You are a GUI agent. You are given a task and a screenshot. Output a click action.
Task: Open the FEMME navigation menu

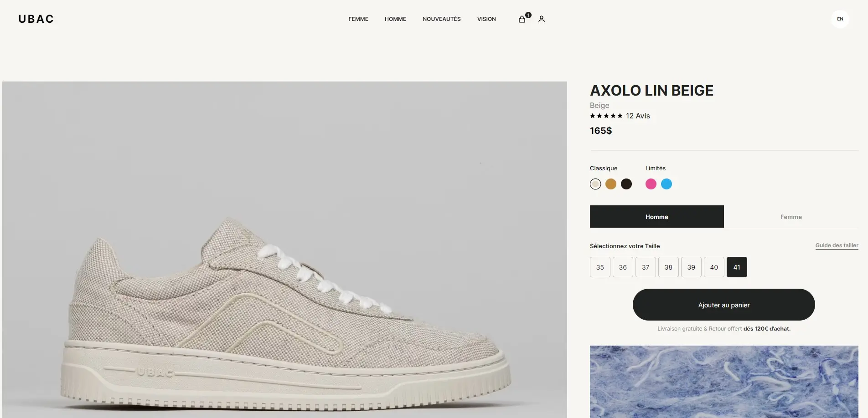pyautogui.click(x=358, y=19)
